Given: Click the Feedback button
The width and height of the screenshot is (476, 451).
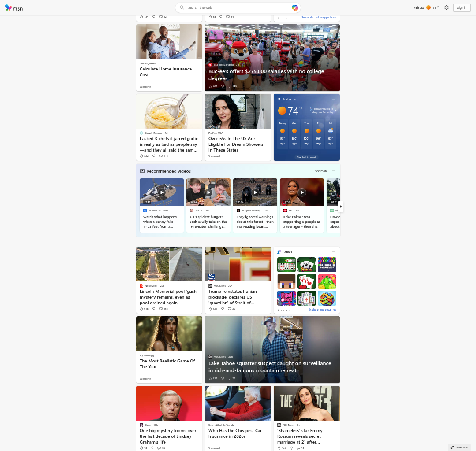Looking at the screenshot, I should tap(459, 447).
